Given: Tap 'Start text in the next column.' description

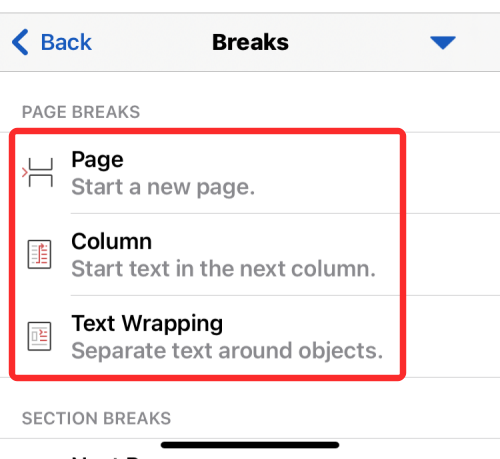Looking at the screenshot, I should 224,269.
